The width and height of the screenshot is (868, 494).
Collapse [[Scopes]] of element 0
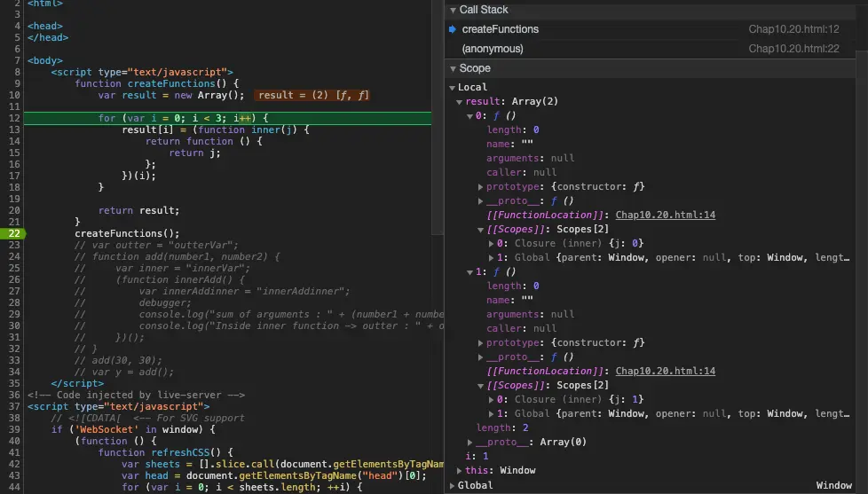(480, 230)
